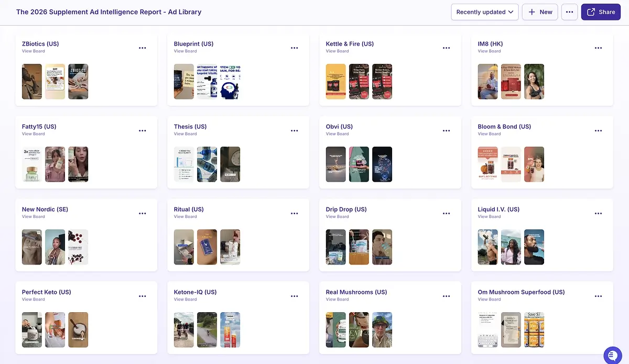Select the Ritual (US) board title
Image resolution: width=629 pixels, height=364 pixels.
(x=189, y=209)
